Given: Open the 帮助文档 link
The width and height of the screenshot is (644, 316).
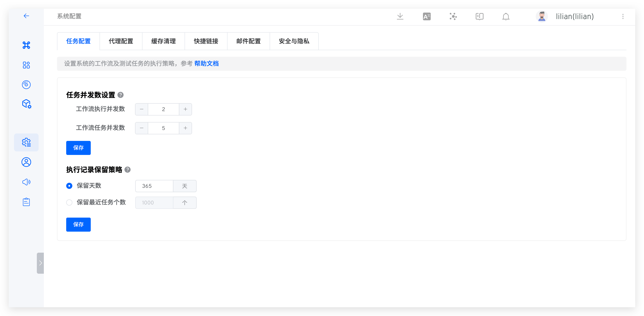Looking at the screenshot, I should coord(207,64).
